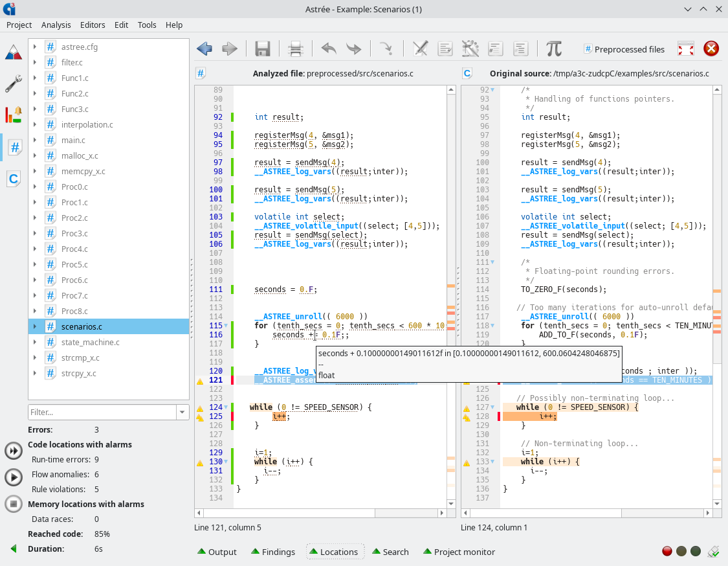Click the pencil icon in bottom-right corner

pos(713,552)
